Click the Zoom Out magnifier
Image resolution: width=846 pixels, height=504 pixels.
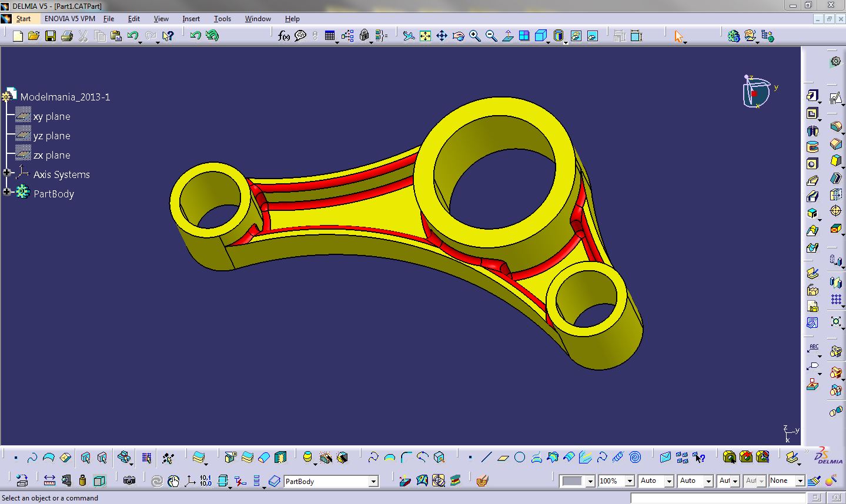[x=491, y=36]
